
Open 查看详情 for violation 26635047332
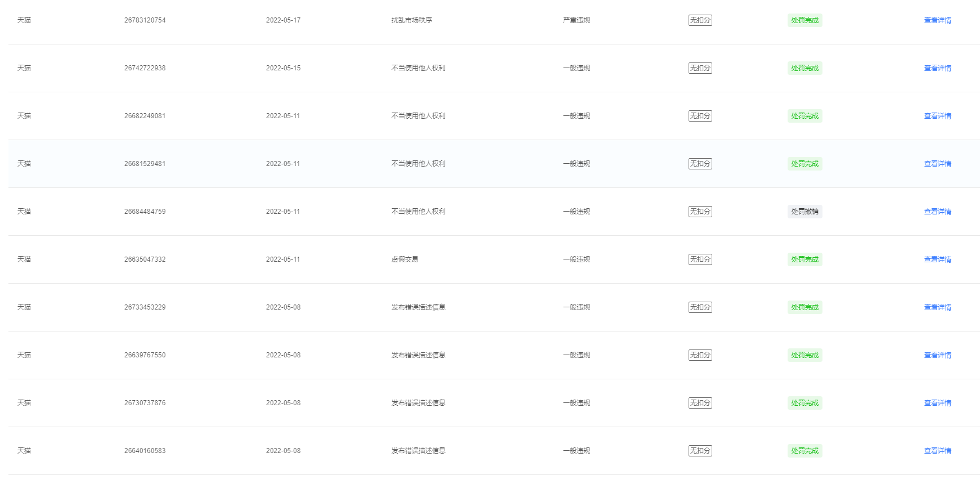pyautogui.click(x=937, y=259)
